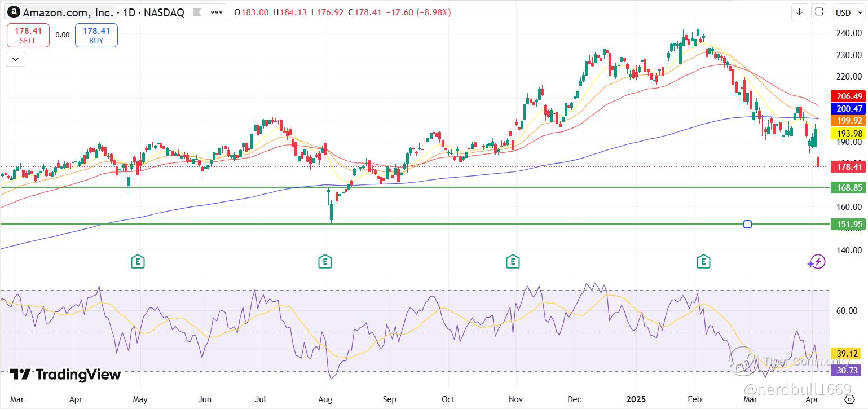Open the earnings marker near February

[703, 261]
